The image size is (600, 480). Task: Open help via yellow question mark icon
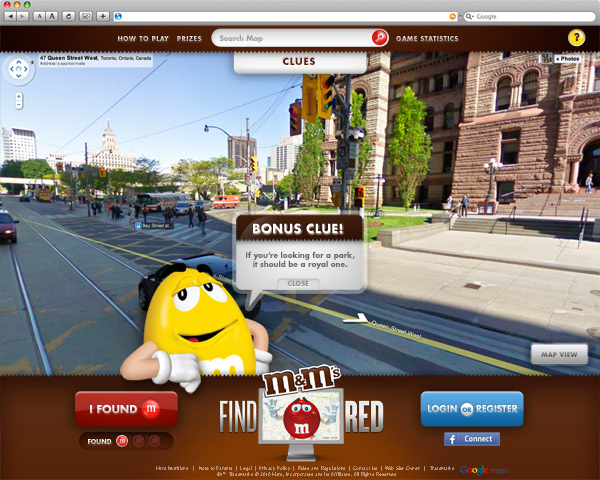point(576,38)
